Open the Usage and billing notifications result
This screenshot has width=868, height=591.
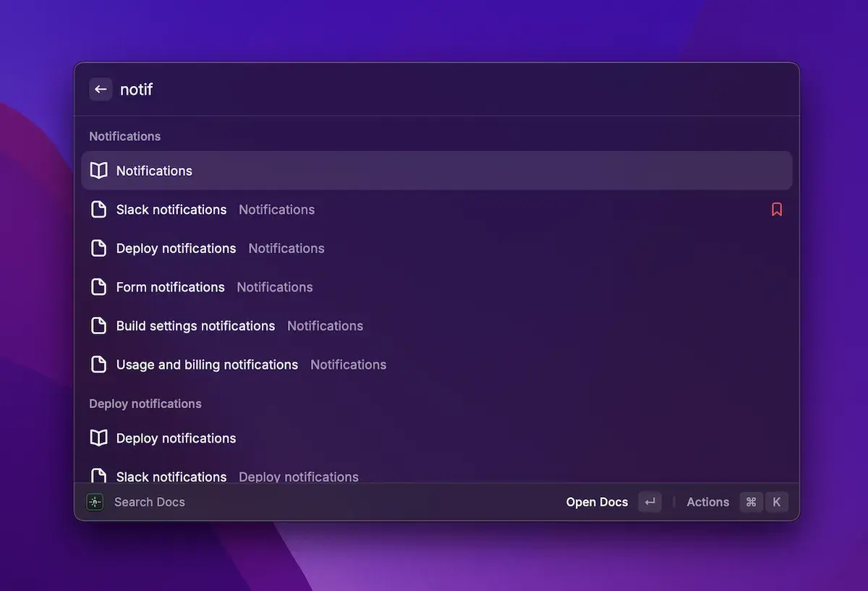tap(207, 365)
